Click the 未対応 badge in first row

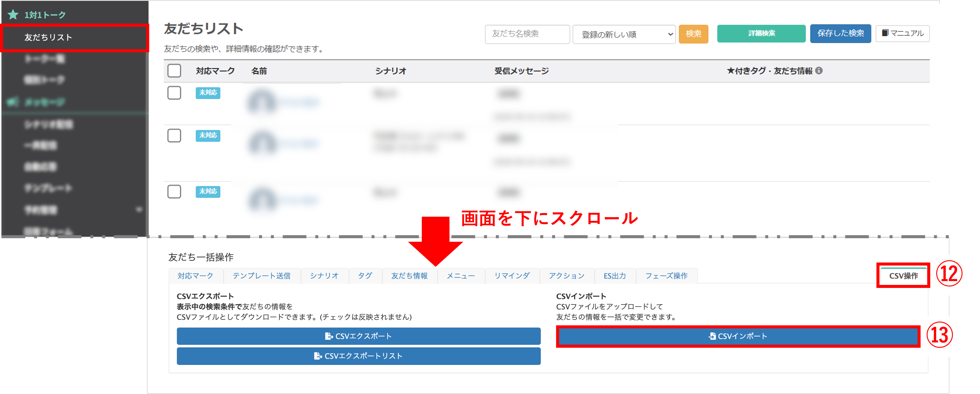tap(208, 93)
